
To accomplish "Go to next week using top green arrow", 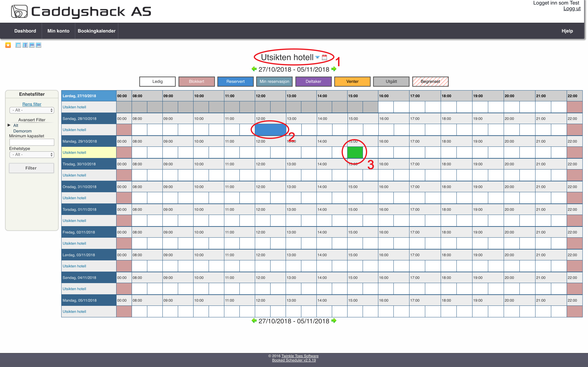I will (334, 69).
